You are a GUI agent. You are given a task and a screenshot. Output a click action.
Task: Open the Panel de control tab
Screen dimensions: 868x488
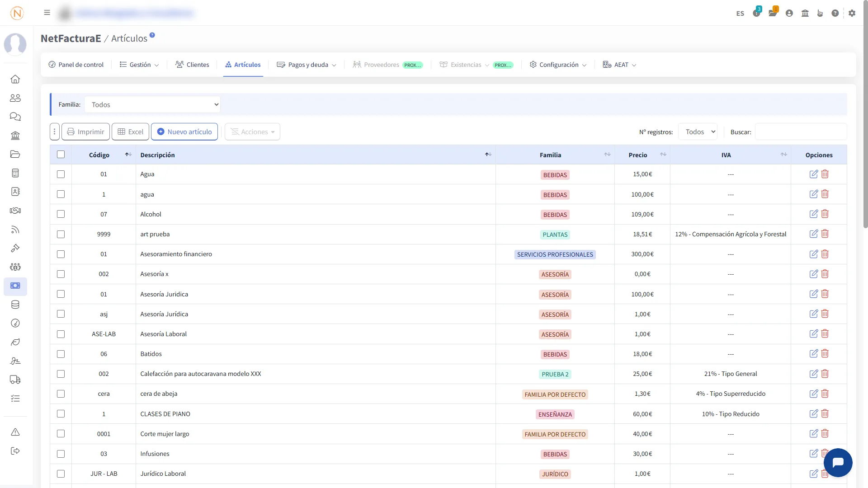pyautogui.click(x=76, y=65)
